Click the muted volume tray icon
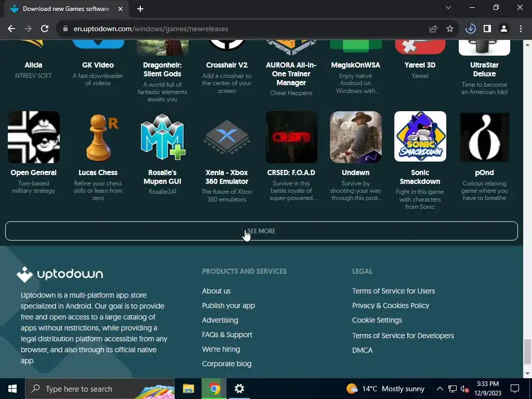 tap(464, 389)
